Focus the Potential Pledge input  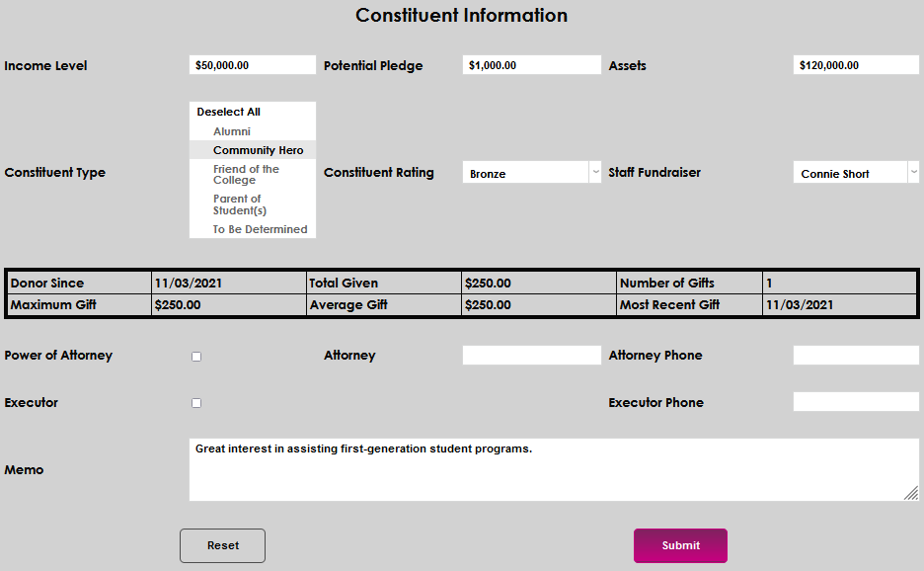(531, 65)
